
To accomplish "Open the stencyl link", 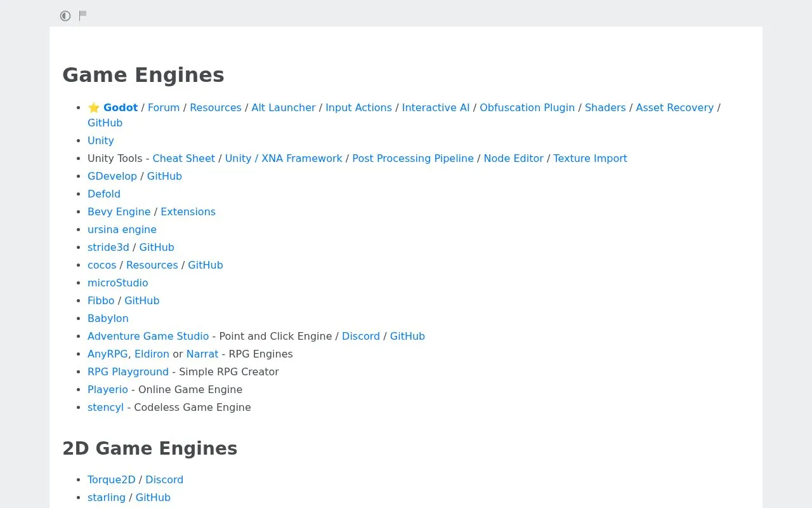I will pyautogui.click(x=105, y=407).
